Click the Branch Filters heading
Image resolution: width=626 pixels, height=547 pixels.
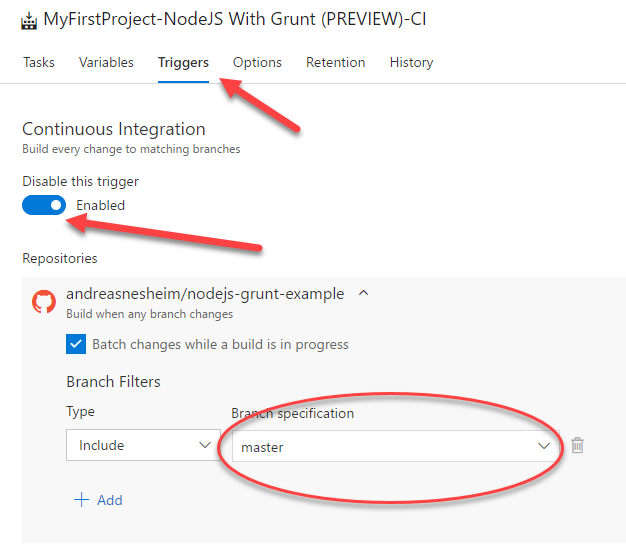pos(113,382)
